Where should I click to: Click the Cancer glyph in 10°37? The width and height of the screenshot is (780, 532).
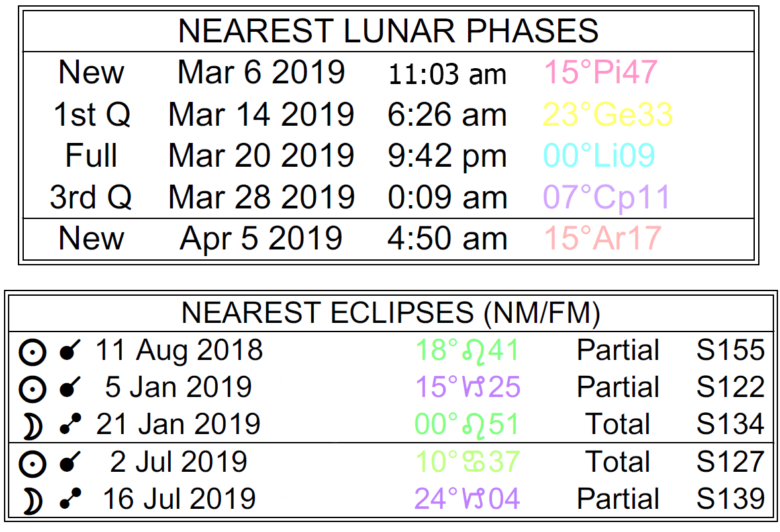(467, 462)
